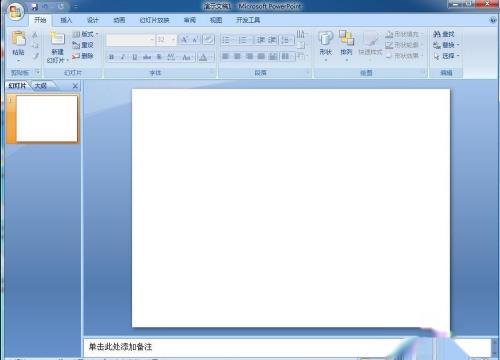Viewport: 500px width, 360px height.
Task: Click the Cut scissors icon
Action: coord(35,35)
